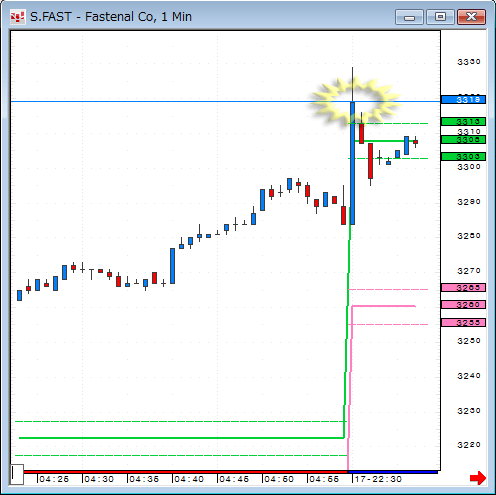Screen dimensions: 496x495
Task: Click the blue 3318 price label
Action: pos(463,99)
